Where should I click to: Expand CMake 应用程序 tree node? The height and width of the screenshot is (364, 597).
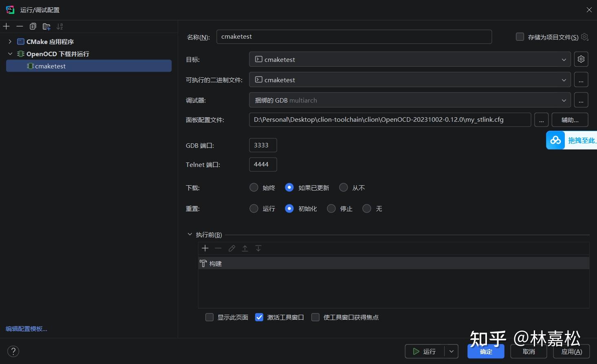pyautogui.click(x=10, y=42)
